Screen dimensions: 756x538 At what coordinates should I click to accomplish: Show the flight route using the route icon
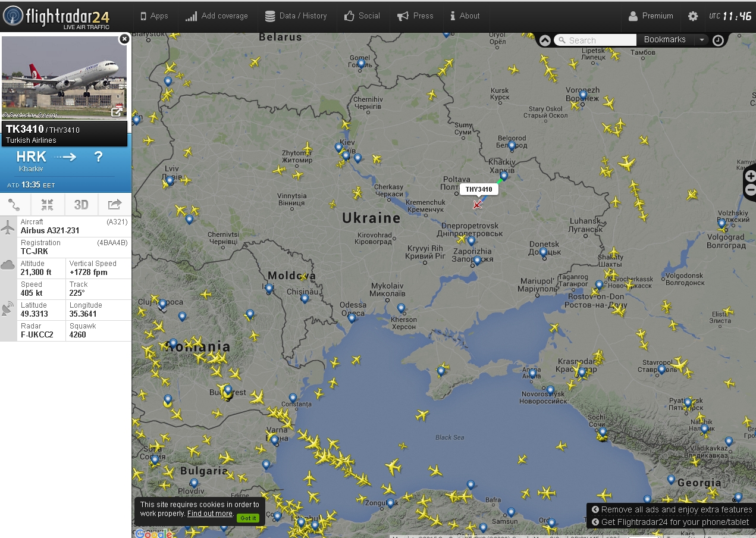tap(14, 205)
